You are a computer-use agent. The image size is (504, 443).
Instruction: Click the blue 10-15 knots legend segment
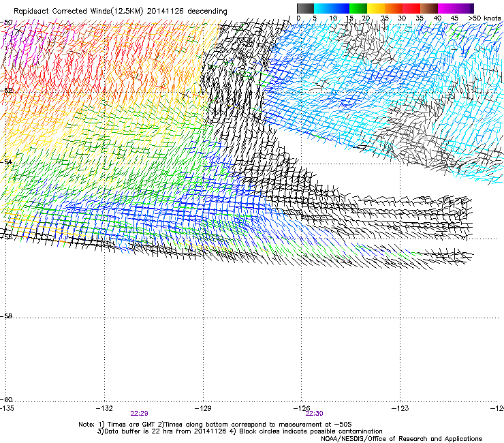point(341,8)
